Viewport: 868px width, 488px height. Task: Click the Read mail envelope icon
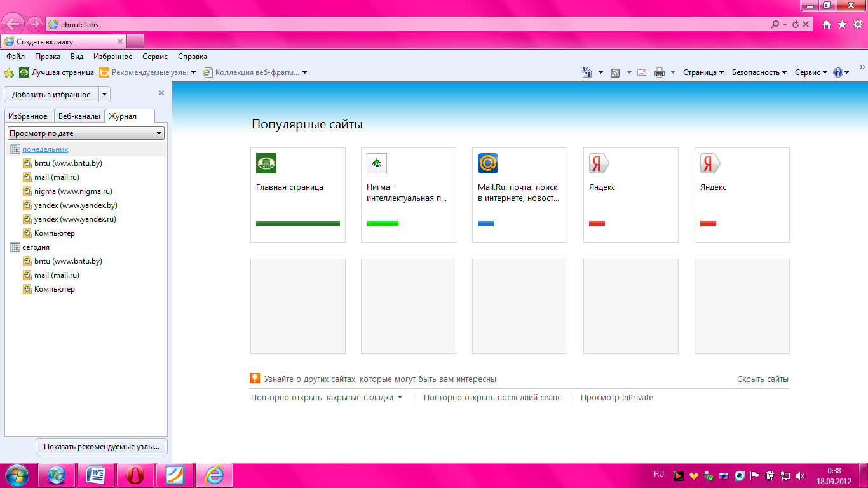(642, 72)
